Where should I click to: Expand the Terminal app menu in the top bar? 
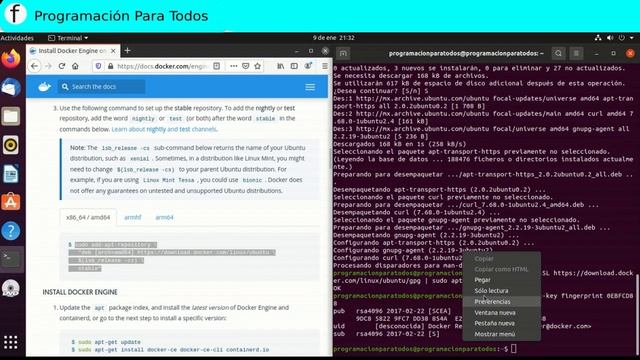coord(68,38)
